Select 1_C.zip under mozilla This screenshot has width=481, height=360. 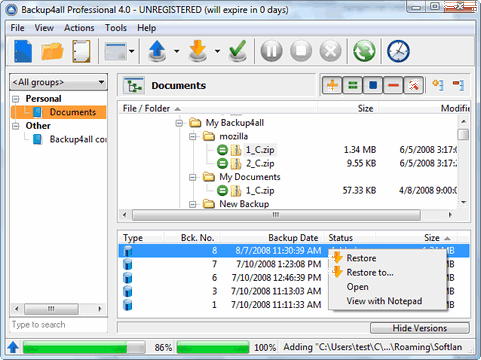260,150
